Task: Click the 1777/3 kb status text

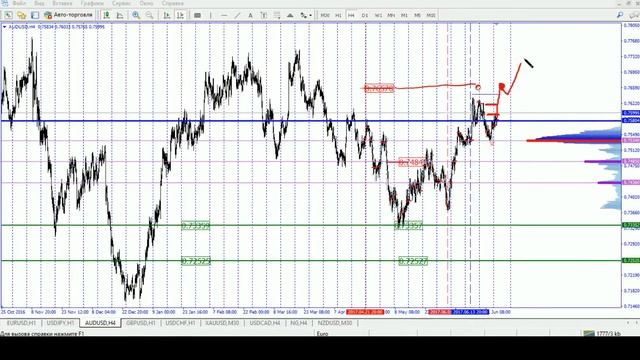Action: 608,333
